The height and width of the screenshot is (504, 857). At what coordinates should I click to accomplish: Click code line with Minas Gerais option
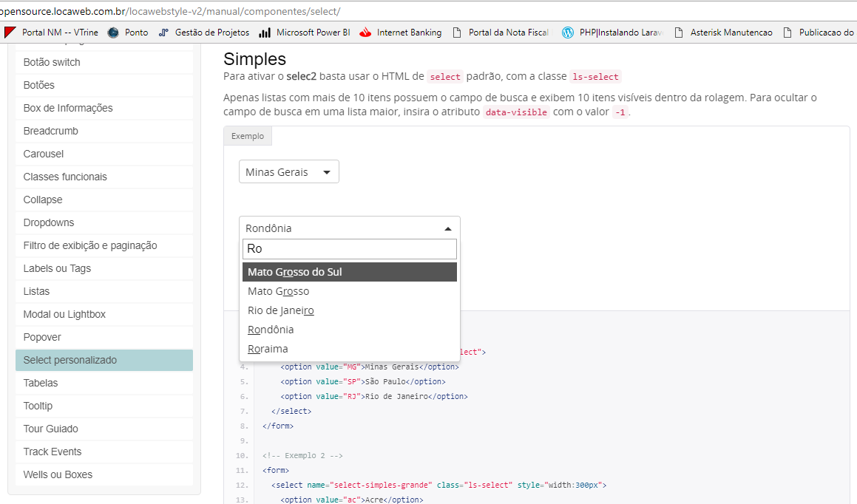click(370, 367)
